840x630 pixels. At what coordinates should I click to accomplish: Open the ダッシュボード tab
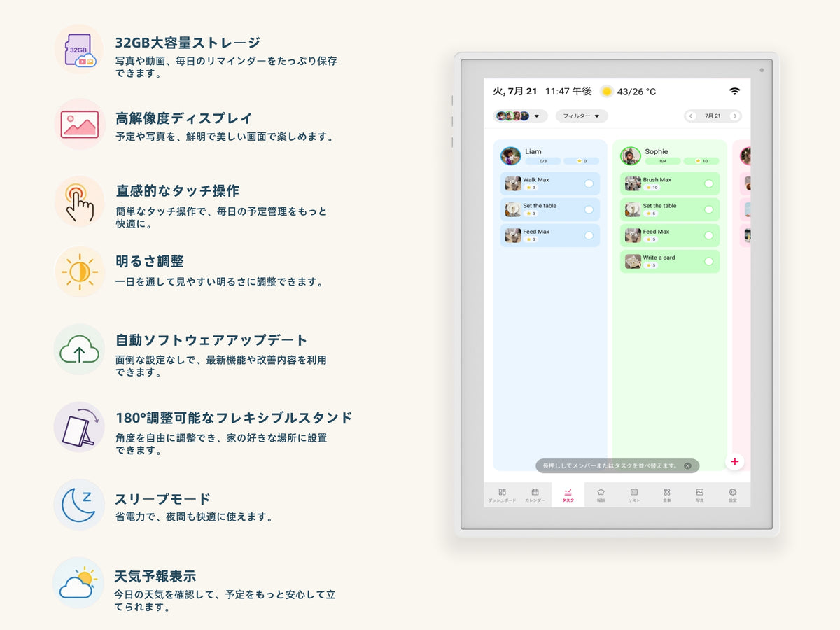(502, 496)
